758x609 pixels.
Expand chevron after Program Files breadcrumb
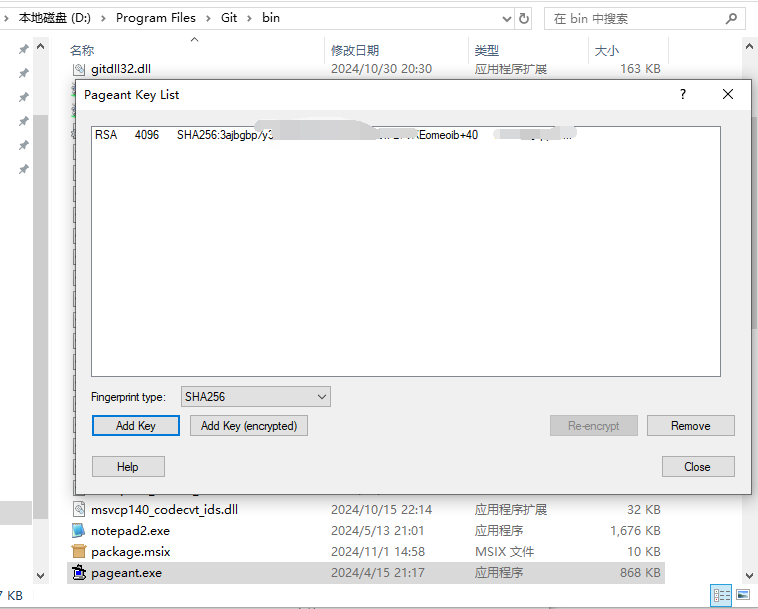click(208, 18)
